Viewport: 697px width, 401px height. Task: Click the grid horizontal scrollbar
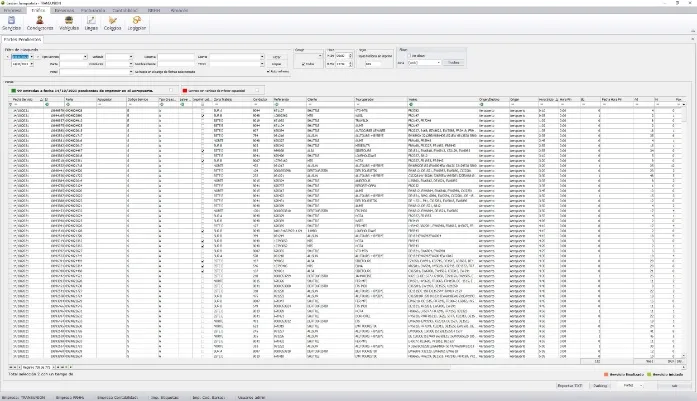tap(262, 367)
